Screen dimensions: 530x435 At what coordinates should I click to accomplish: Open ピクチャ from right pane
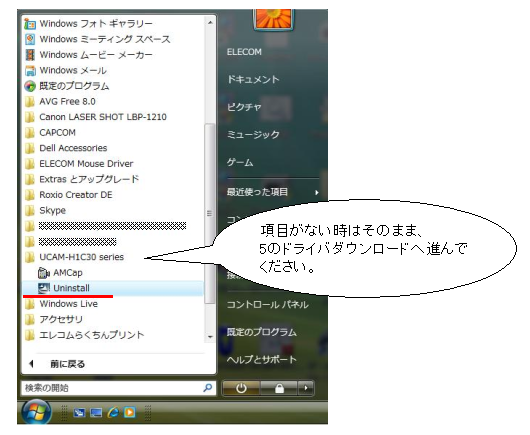pos(244,107)
